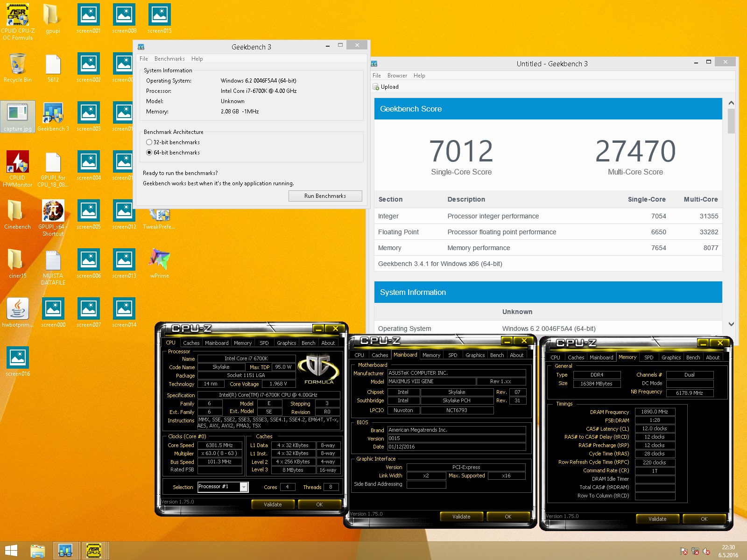The width and height of the screenshot is (747, 560).
Task: Click Validate in the Memory CPU-Z window
Action: (x=657, y=519)
